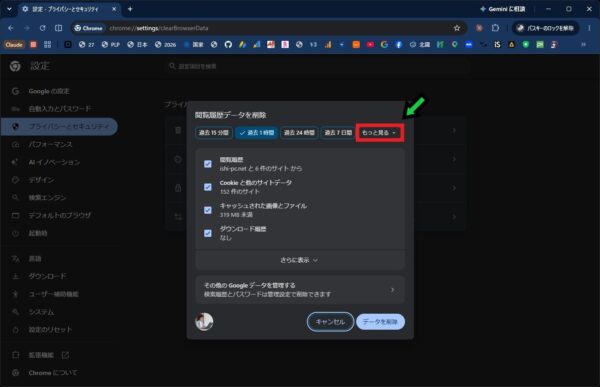The image size is (600, 387).
Task: Open Chrome について in sidebar
Action: 59,372
